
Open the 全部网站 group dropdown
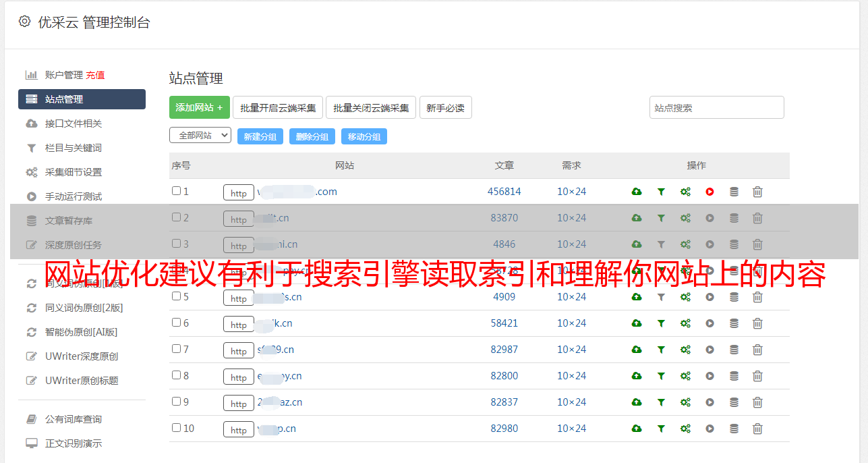200,136
